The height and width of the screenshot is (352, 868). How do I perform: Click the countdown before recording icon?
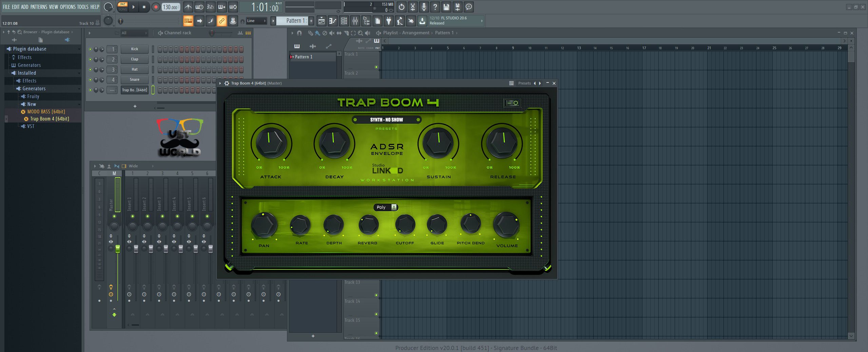211,7
